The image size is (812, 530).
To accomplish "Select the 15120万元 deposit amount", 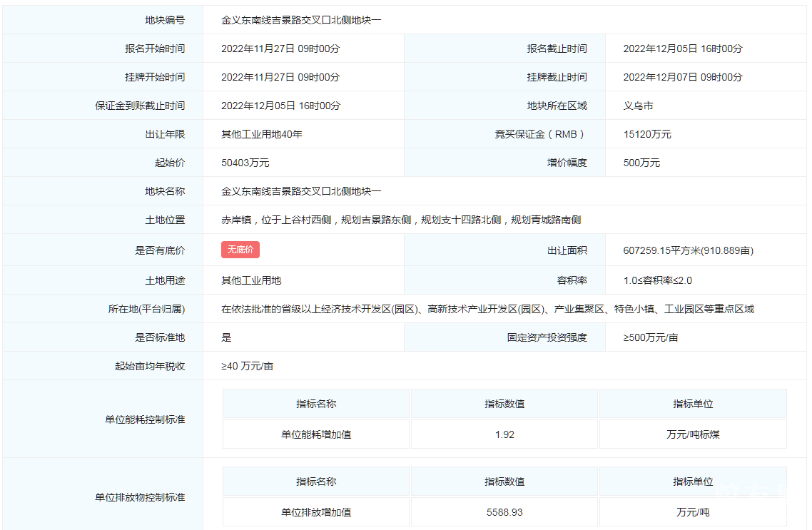I will click(x=646, y=134).
